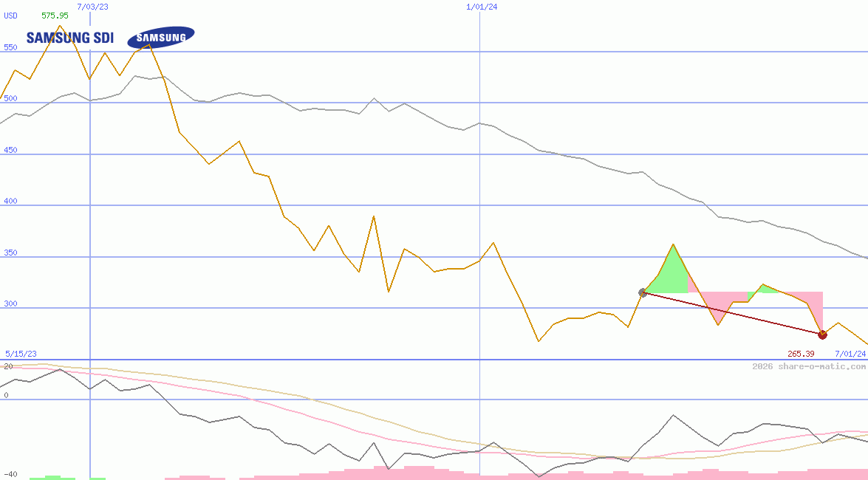Click the 0 indicator axis label
The height and width of the screenshot is (480, 868).
(x=6, y=395)
